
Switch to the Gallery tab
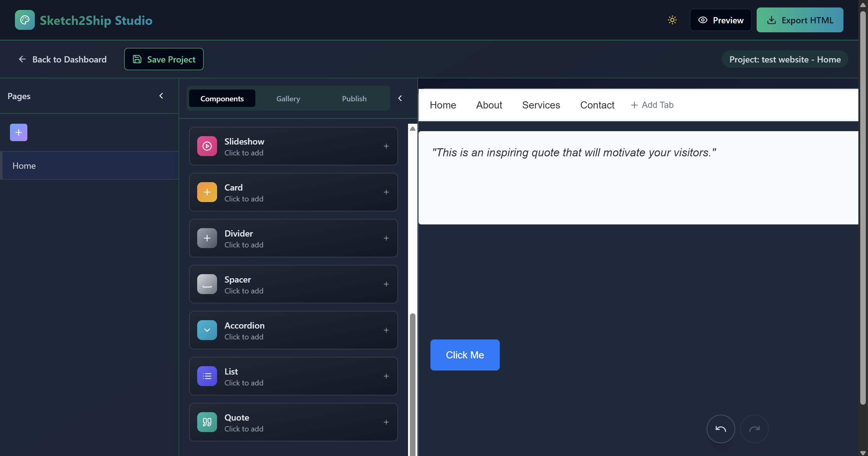pos(288,99)
